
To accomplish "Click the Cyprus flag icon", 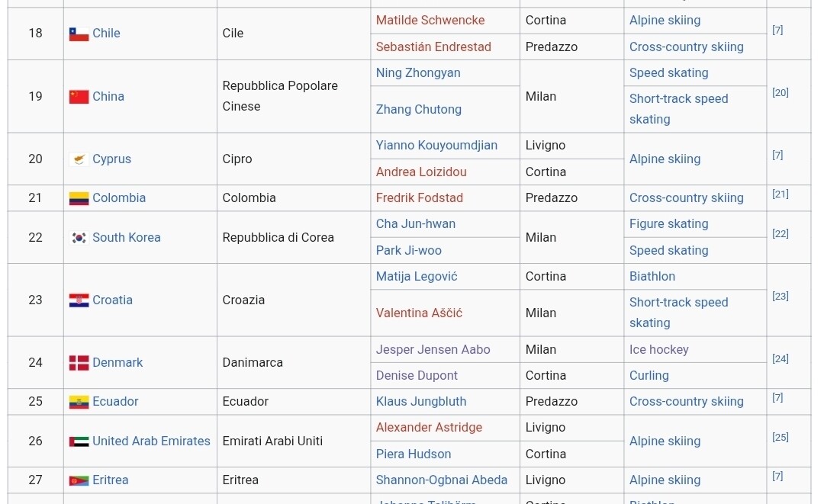I will (79, 159).
